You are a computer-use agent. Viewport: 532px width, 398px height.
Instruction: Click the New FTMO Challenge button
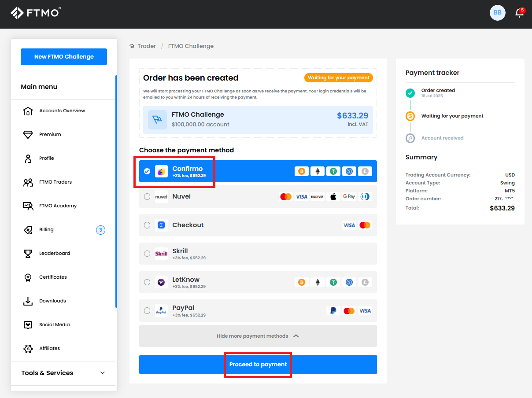tap(64, 57)
